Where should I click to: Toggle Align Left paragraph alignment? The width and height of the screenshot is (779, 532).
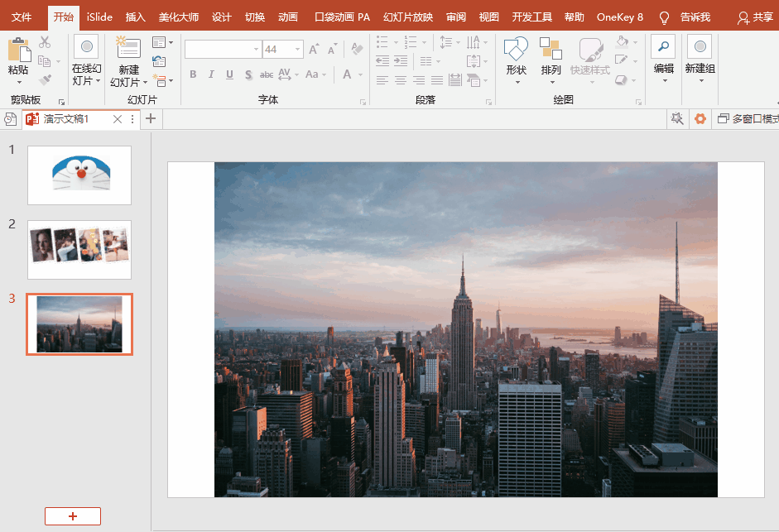pyautogui.click(x=382, y=80)
